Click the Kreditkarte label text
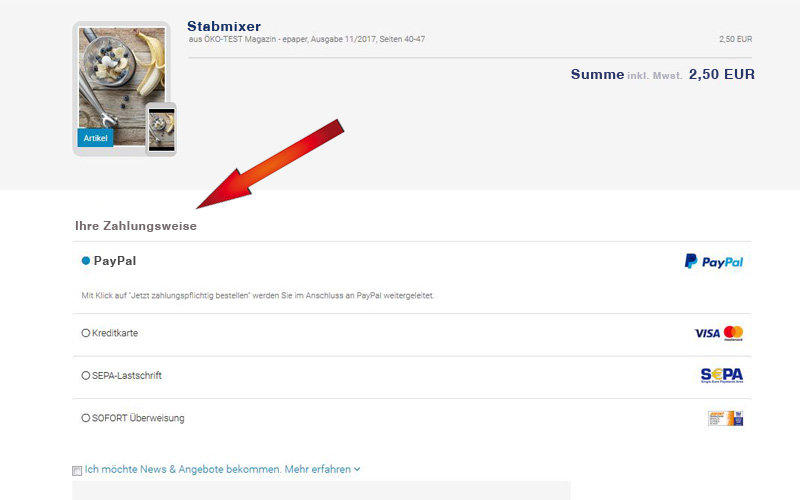The width and height of the screenshot is (800, 500). tap(115, 333)
